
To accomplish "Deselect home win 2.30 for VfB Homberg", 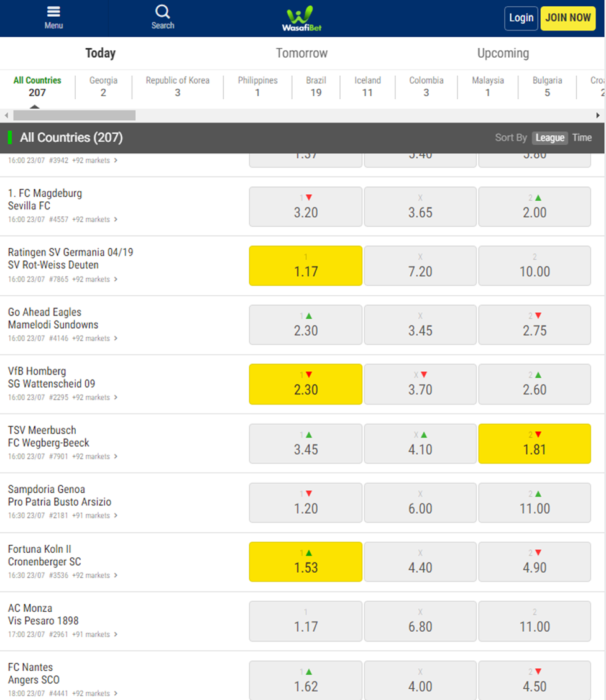I will pyautogui.click(x=305, y=384).
